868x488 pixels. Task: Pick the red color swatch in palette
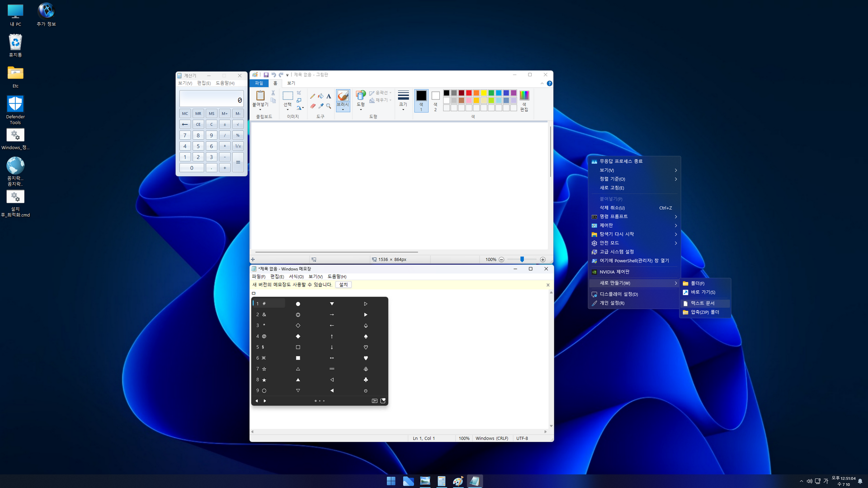coord(469,93)
